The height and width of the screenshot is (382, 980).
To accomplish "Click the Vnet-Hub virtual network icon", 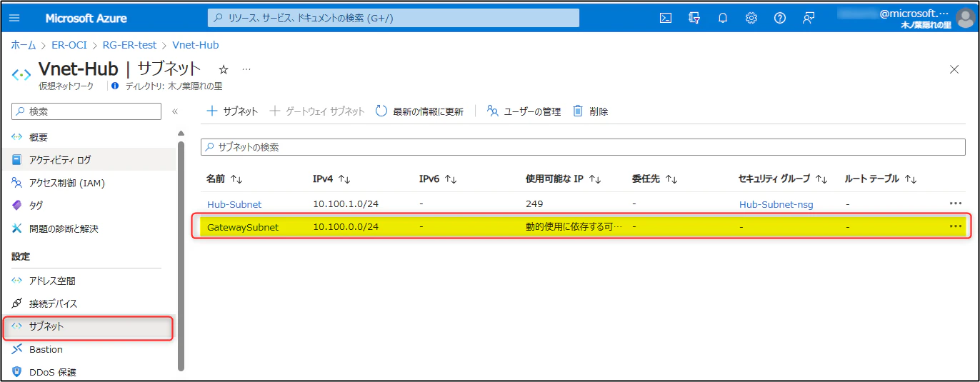I will tap(21, 74).
